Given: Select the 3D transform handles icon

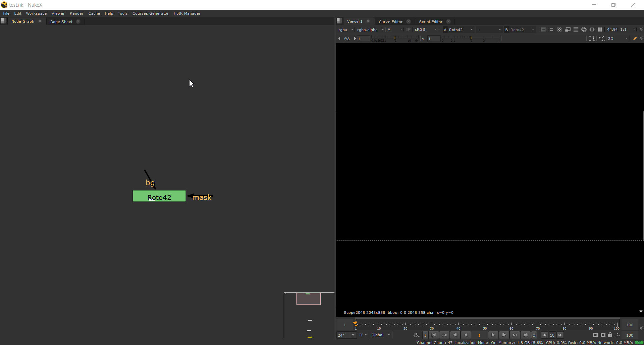Looking at the screenshot, I should tap(602, 39).
